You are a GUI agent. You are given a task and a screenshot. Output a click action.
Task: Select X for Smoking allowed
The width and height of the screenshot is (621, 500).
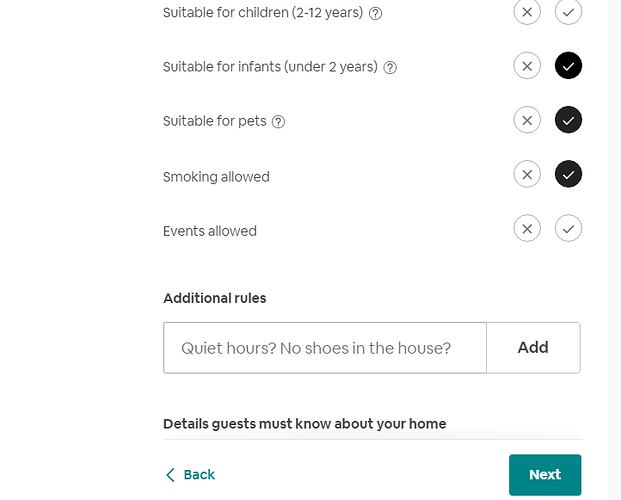(527, 174)
